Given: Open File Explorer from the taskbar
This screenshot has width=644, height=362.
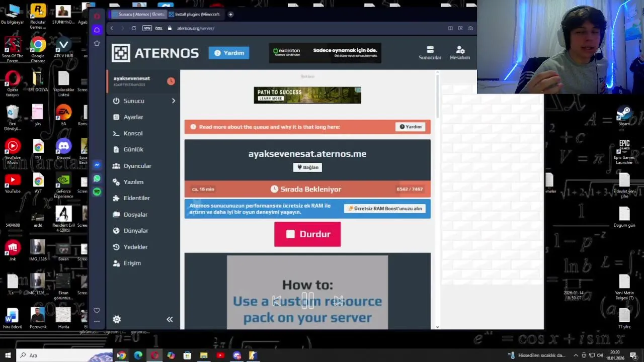Looking at the screenshot, I should (x=204, y=355).
